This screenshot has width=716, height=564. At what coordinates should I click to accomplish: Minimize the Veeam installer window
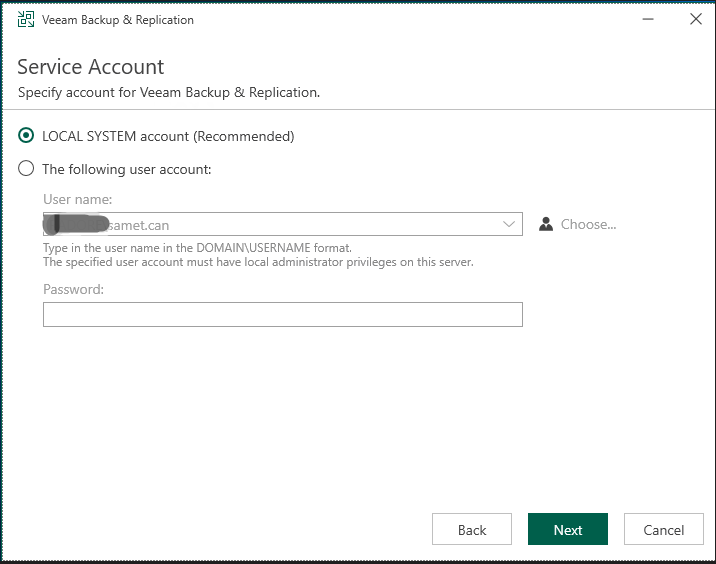tap(648, 19)
